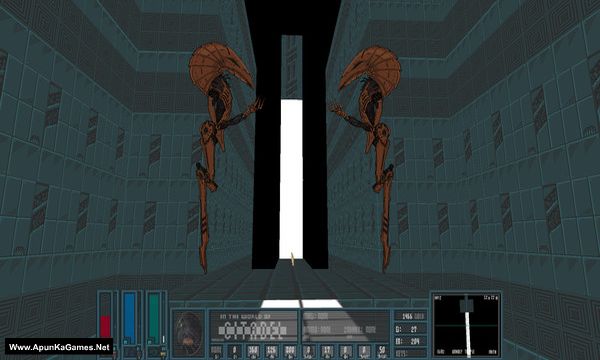
Task: Click the KEYS field
Action: coord(410,353)
